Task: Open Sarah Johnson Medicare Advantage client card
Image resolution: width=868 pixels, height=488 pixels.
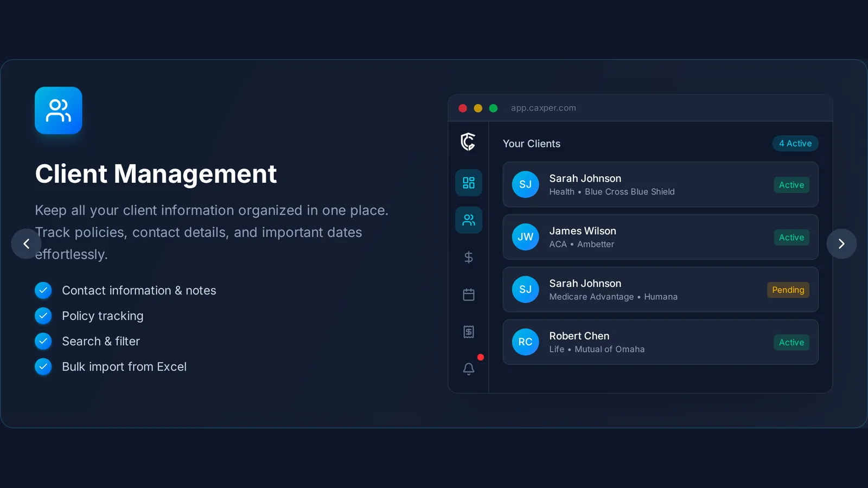Action: [661, 290]
